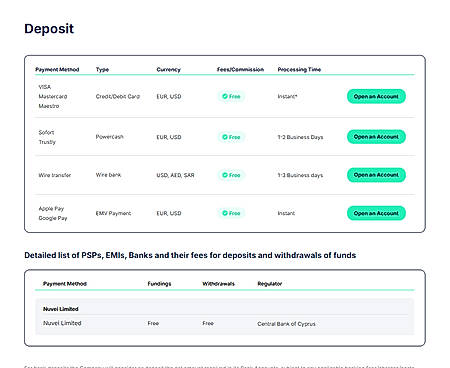Select the VISA payment method text

(x=45, y=87)
